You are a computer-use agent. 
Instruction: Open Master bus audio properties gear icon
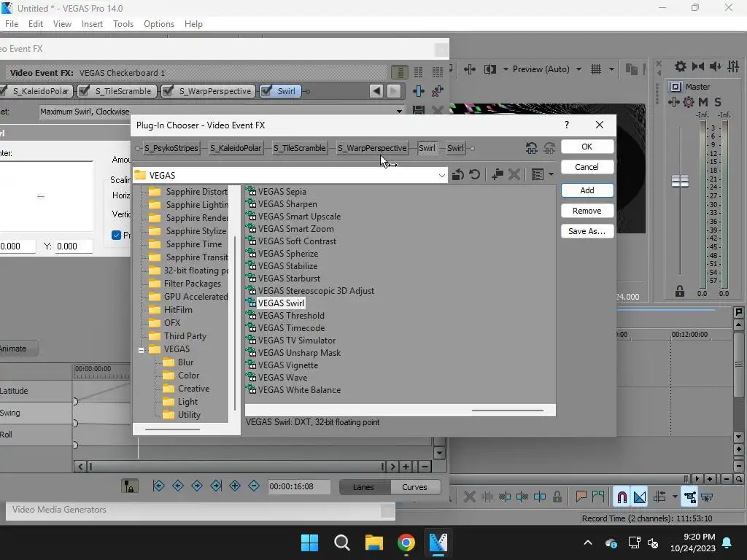click(681, 66)
